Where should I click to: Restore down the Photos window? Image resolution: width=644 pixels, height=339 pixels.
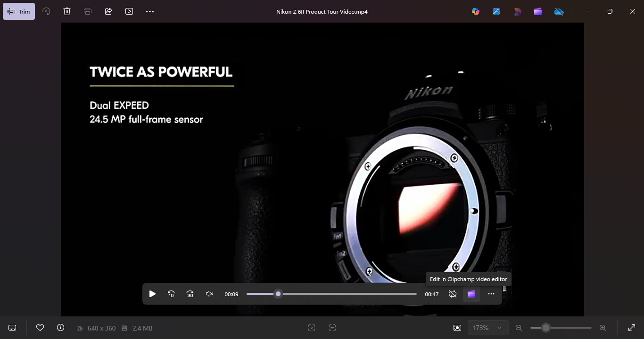coord(610,11)
